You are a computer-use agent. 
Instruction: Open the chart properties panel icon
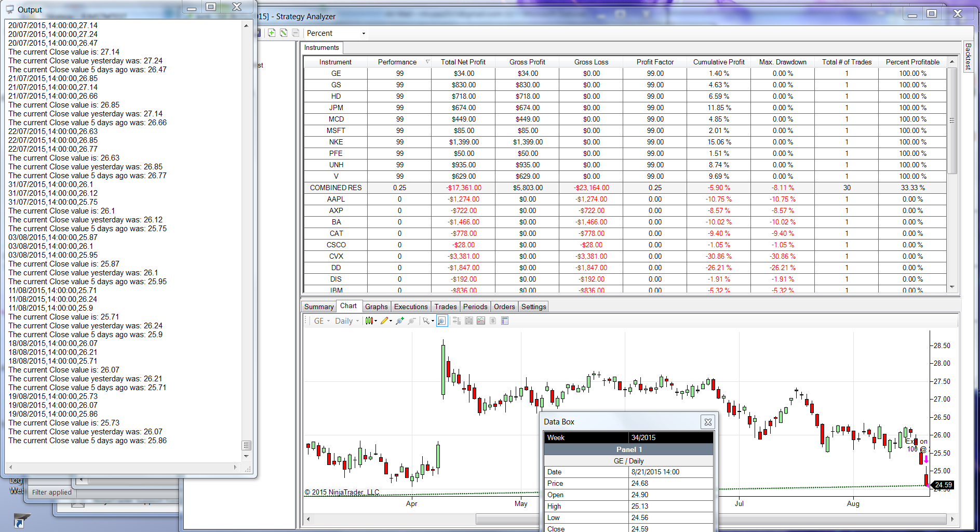point(505,321)
